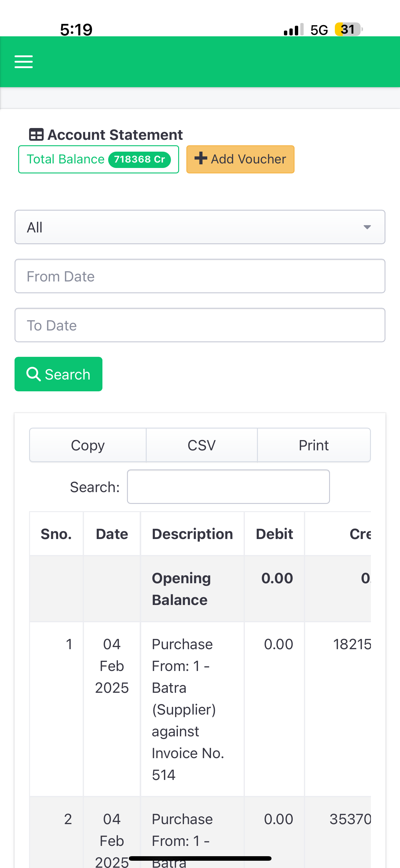Open the To Date picker field

(200, 325)
